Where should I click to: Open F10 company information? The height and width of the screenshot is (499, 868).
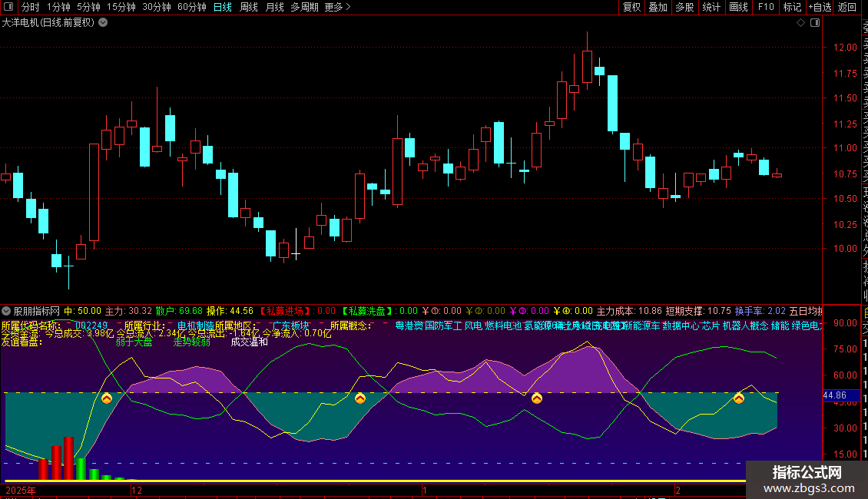pyautogui.click(x=766, y=7)
